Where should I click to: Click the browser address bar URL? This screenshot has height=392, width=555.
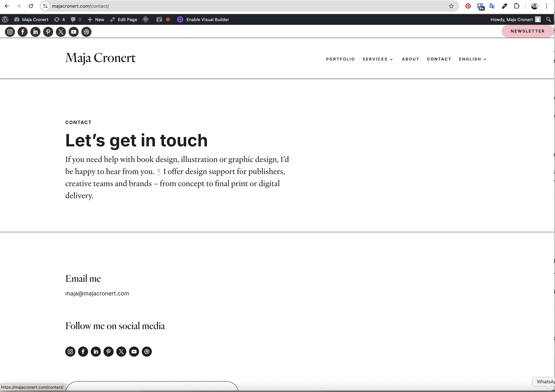80,6
